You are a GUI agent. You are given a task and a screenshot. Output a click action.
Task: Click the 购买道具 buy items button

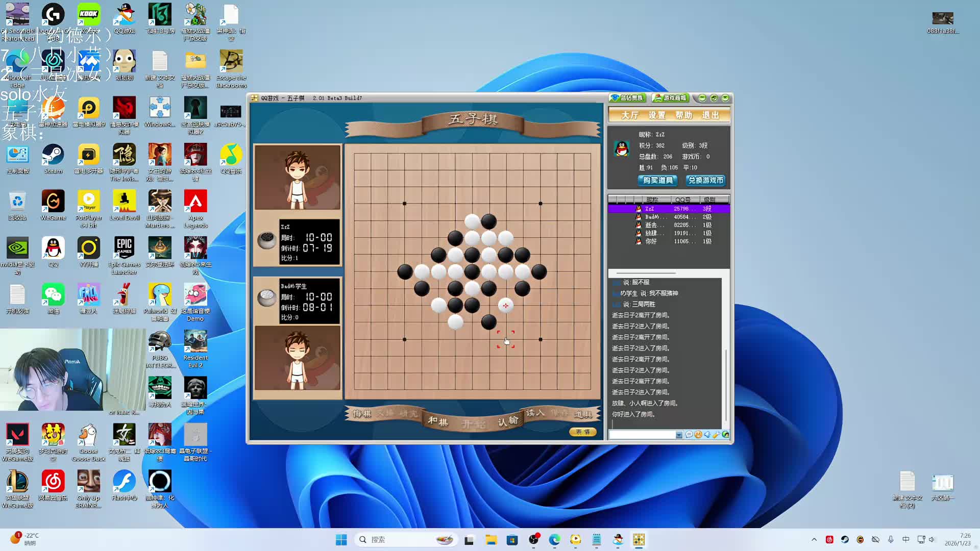[657, 180]
